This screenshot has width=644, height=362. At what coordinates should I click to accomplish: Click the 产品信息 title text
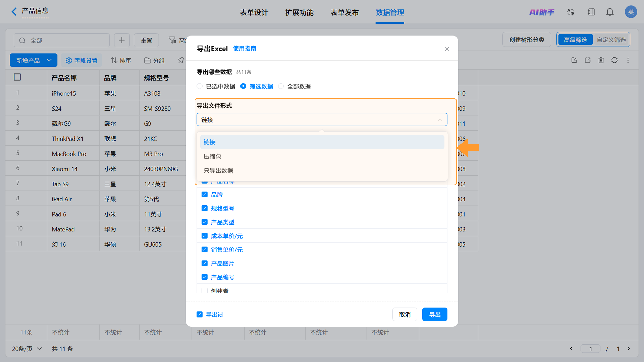click(35, 11)
